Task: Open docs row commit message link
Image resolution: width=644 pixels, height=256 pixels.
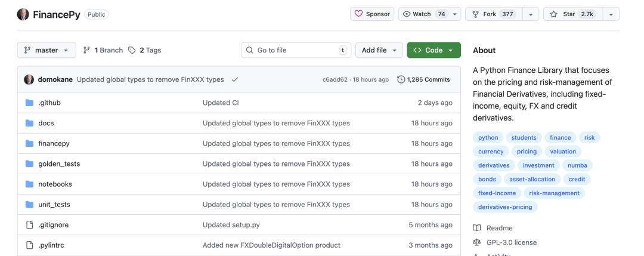Action: click(277, 123)
